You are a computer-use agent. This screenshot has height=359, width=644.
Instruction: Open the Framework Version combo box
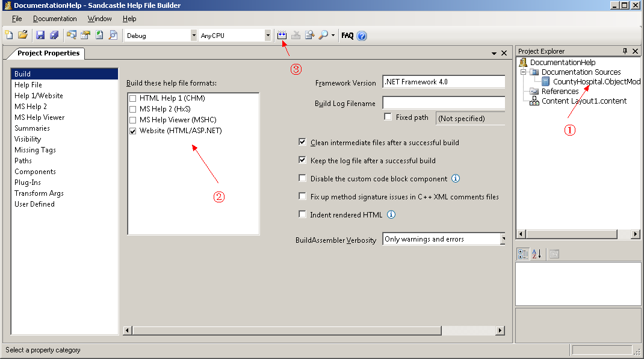click(444, 82)
